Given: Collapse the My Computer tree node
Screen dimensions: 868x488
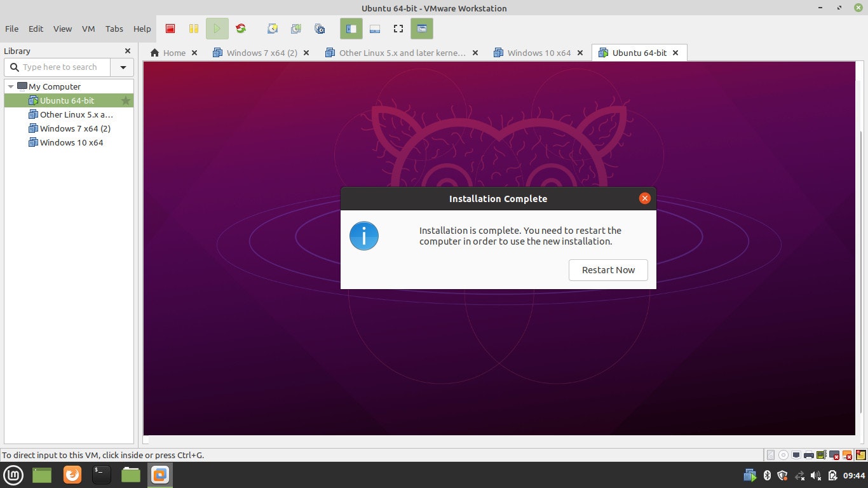Looking at the screenshot, I should tap(11, 86).
